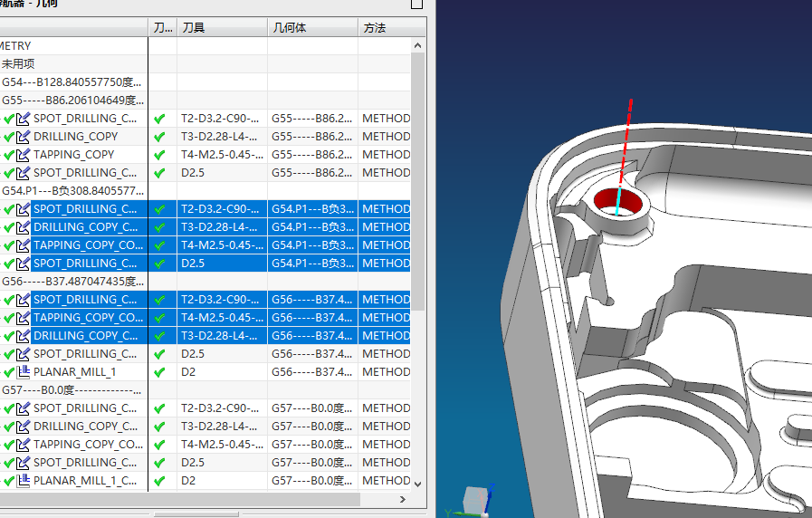Click the horizontal scrollbar thumb in navigator
Image resolution: width=812 pixels, height=518 pixels.
pos(180,499)
